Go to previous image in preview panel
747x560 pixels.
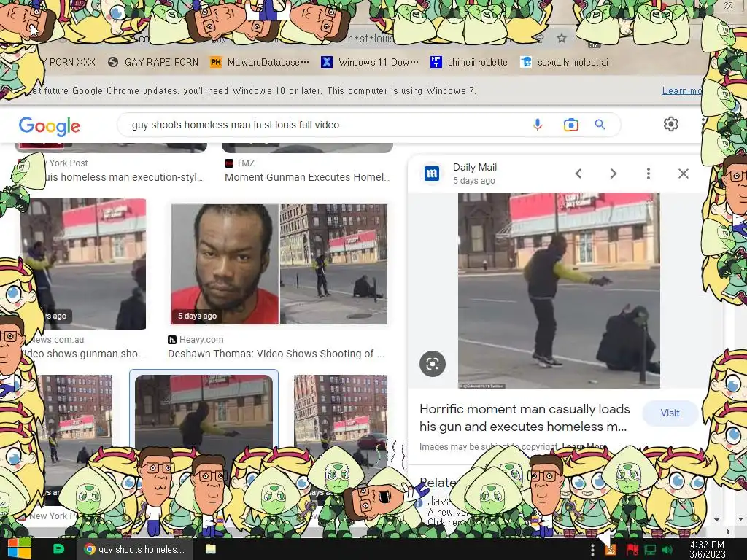(578, 174)
